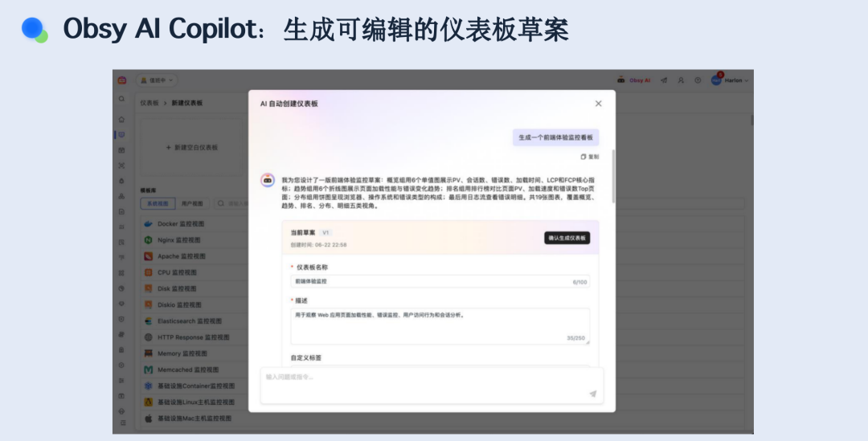
Task: Click 新建空白仪表板 button
Action: 191,148
